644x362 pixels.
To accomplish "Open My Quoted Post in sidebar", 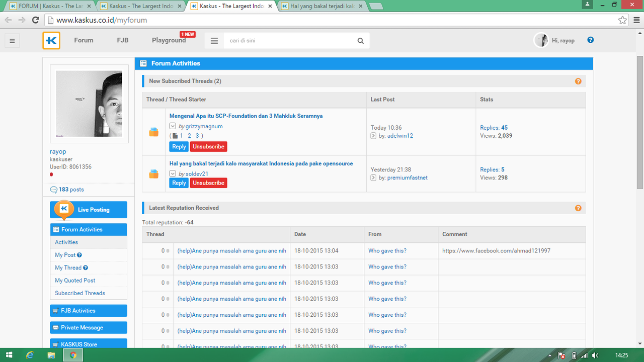I will [75, 281].
